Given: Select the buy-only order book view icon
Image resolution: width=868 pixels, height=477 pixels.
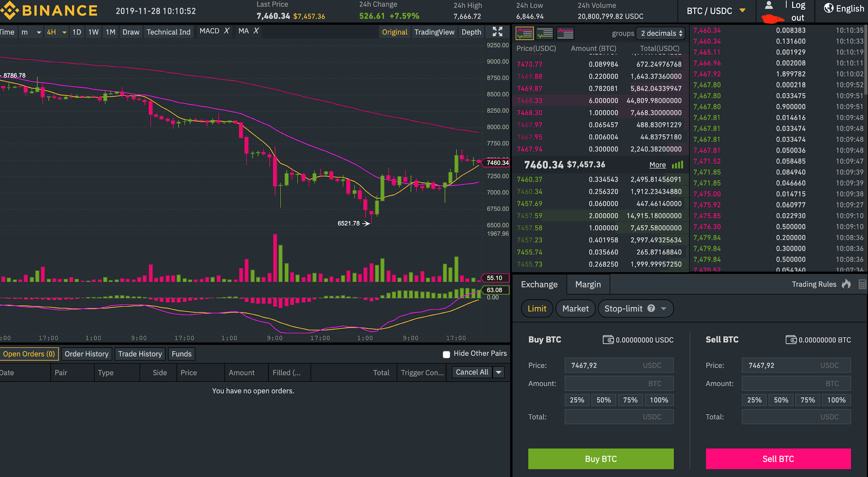Looking at the screenshot, I should pyautogui.click(x=544, y=33).
